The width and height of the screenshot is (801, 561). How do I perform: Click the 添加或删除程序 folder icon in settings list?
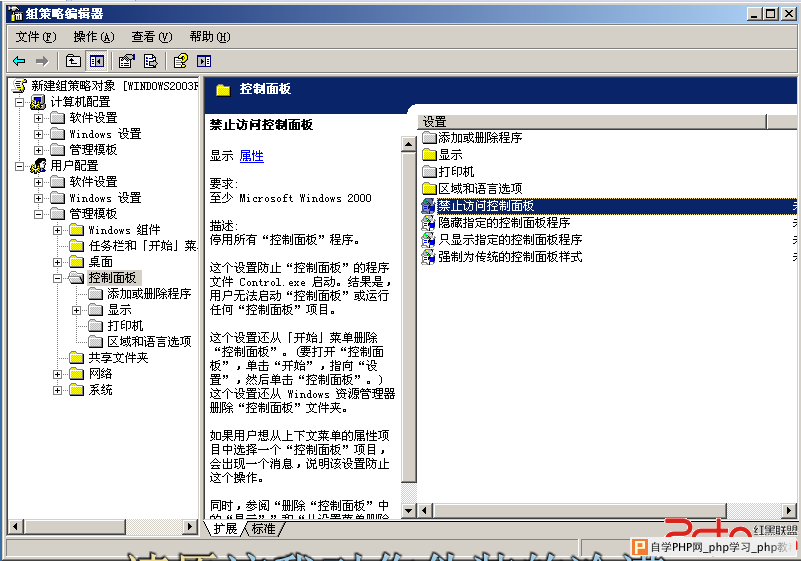tap(429, 138)
